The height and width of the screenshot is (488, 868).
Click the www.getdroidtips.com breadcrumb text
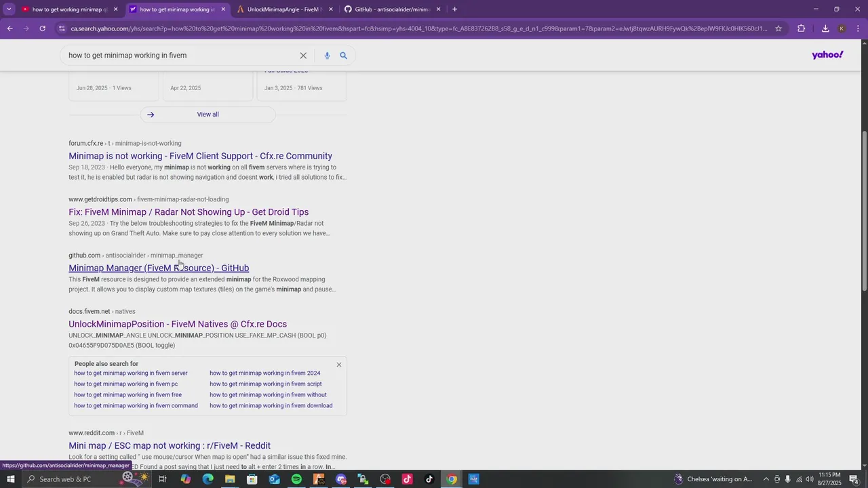[x=149, y=200]
